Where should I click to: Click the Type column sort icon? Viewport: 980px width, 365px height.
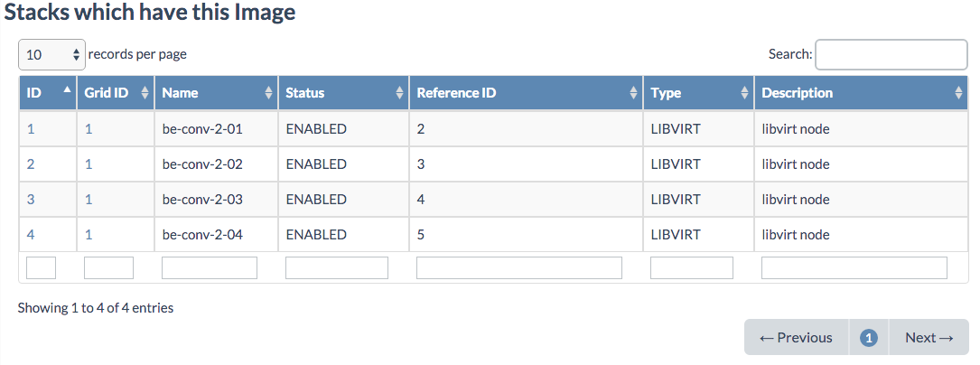pos(744,93)
